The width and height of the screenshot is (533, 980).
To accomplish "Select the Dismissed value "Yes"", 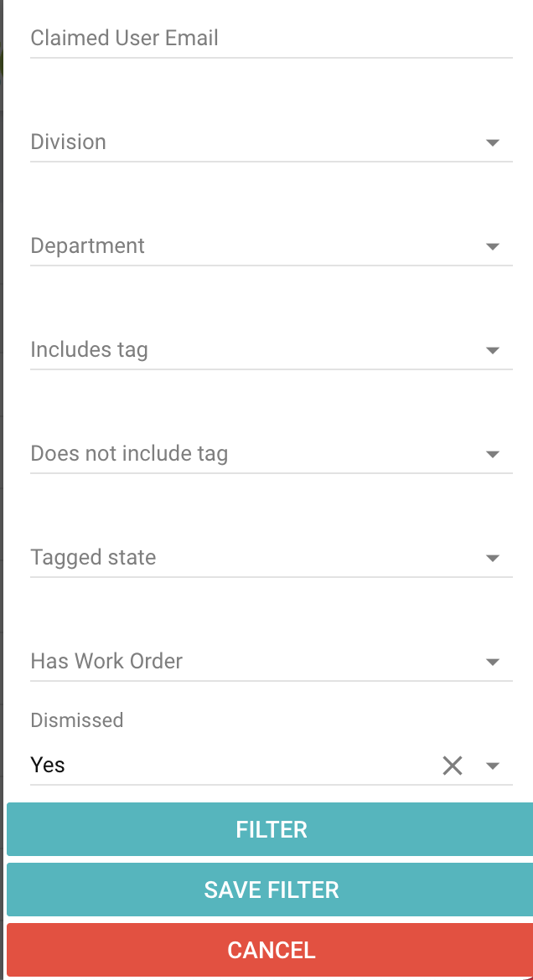I will 48,766.
